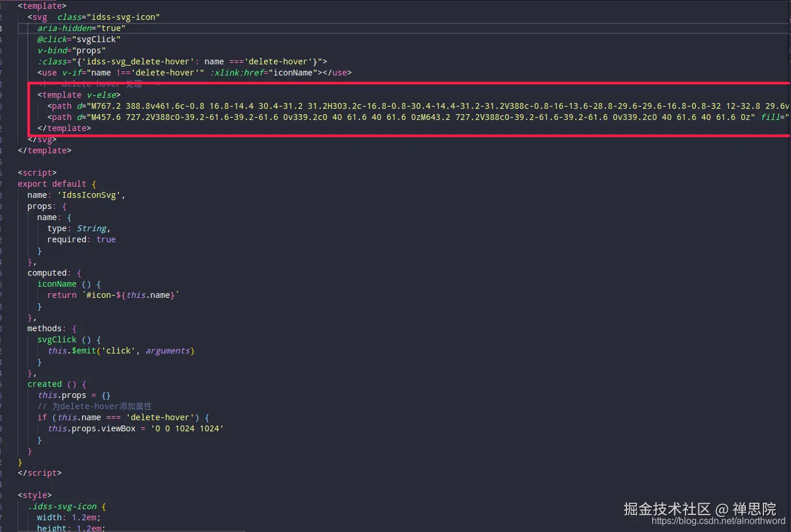Click the v-bind="props" line
This screenshot has width=791, height=532.
[71, 50]
